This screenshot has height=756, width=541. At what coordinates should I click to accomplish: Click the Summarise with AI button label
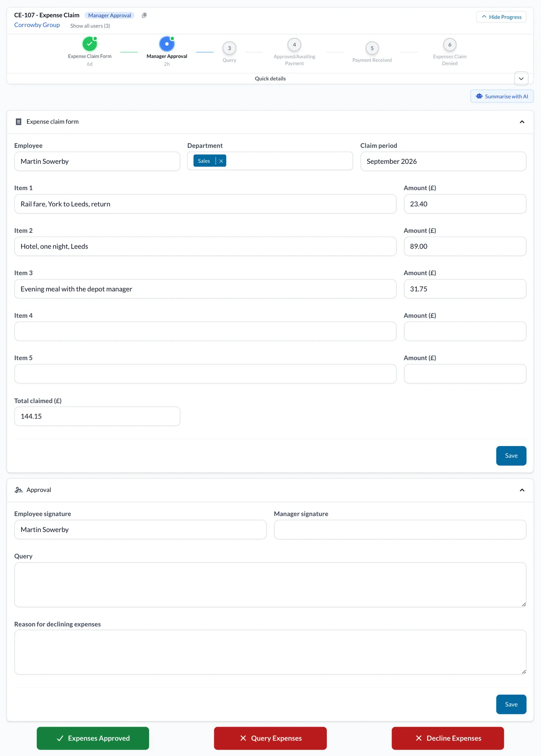click(507, 96)
